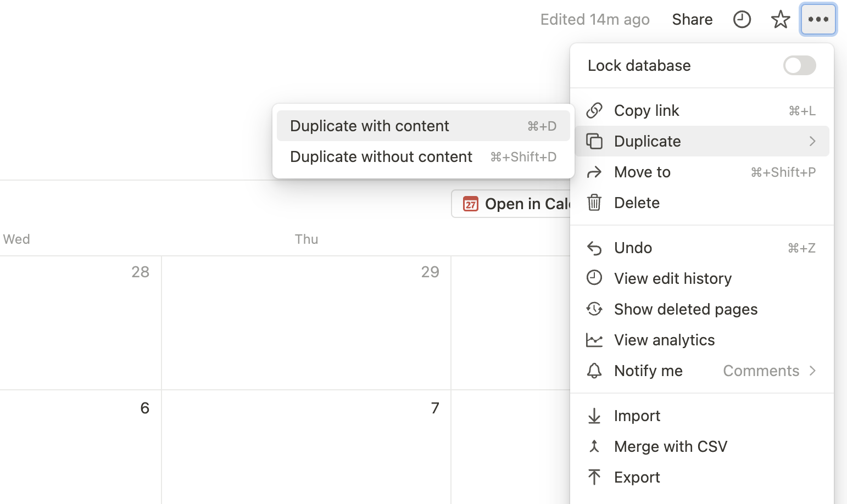Click the three-dot more options button
This screenshot has width=847, height=504.
coord(818,20)
